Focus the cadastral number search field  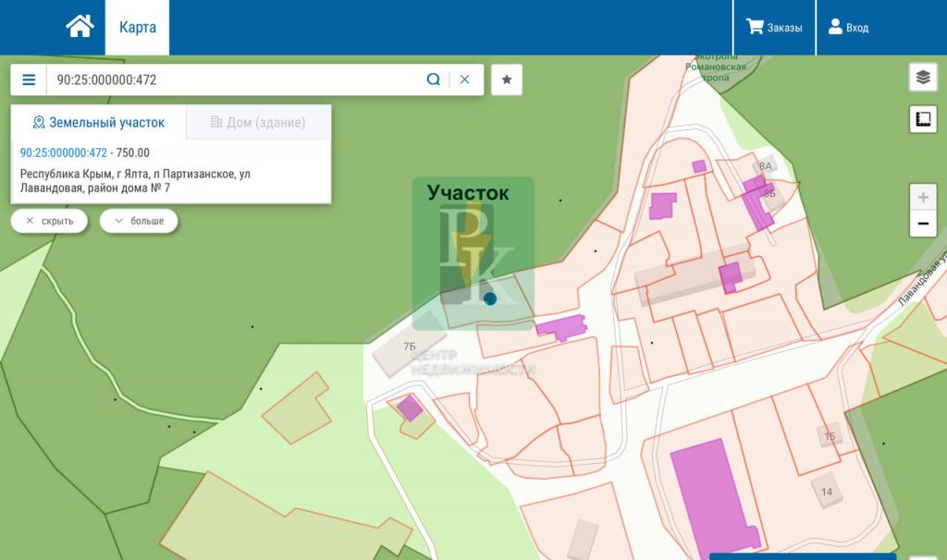click(x=236, y=79)
